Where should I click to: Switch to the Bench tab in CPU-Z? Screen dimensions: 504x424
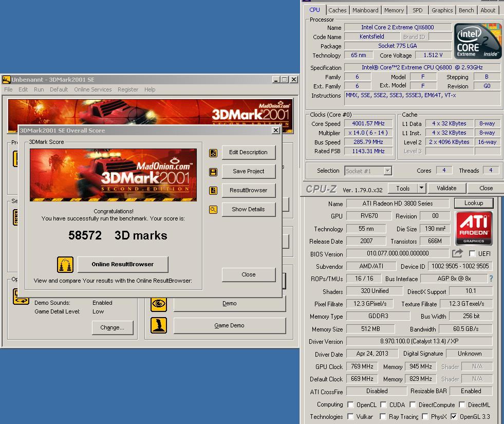coord(466,10)
